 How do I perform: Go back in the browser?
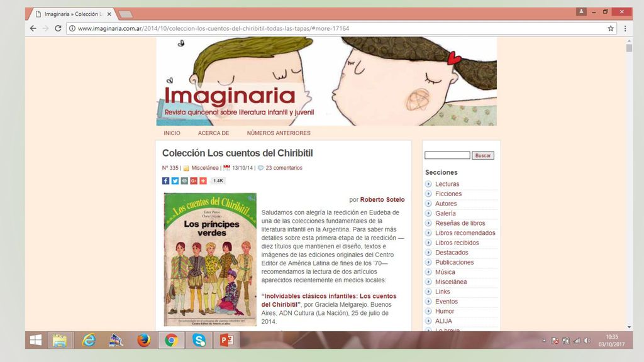pyautogui.click(x=33, y=28)
